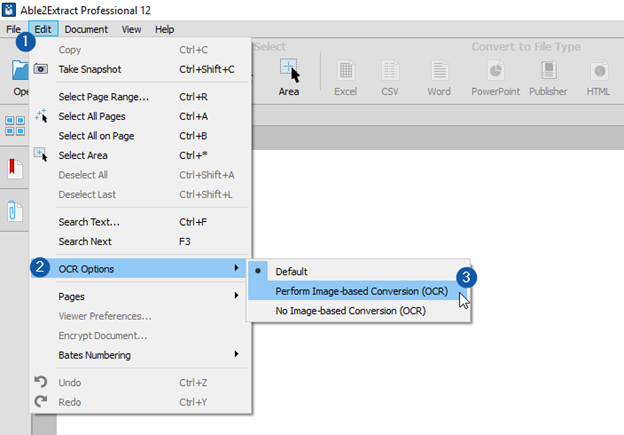Click the sparkle cursor icon for Select All Pages
This screenshot has width=624, height=435.
tap(41, 116)
